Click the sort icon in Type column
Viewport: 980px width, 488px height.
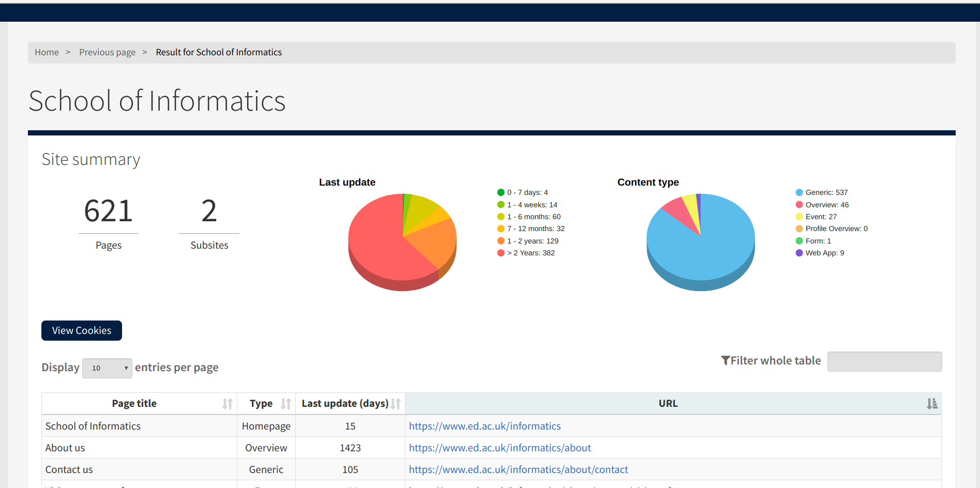click(285, 404)
